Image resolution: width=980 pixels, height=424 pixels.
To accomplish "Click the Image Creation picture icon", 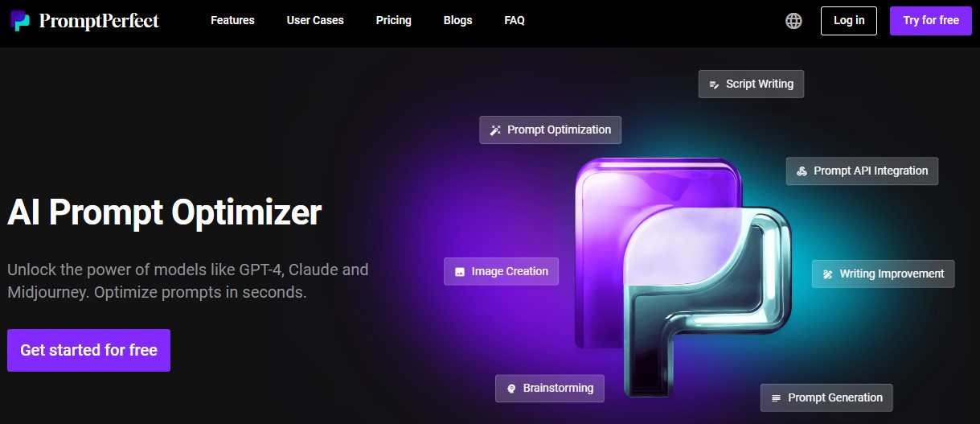I will pos(460,272).
